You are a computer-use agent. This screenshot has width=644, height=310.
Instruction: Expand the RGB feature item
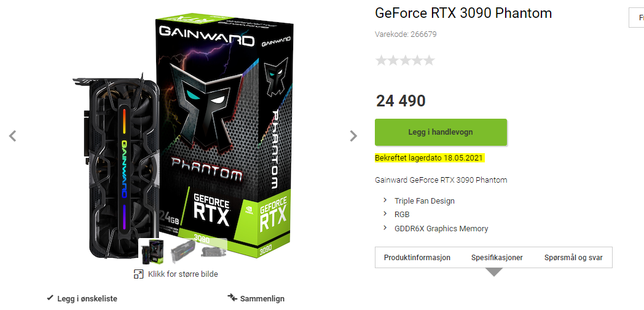386,215
